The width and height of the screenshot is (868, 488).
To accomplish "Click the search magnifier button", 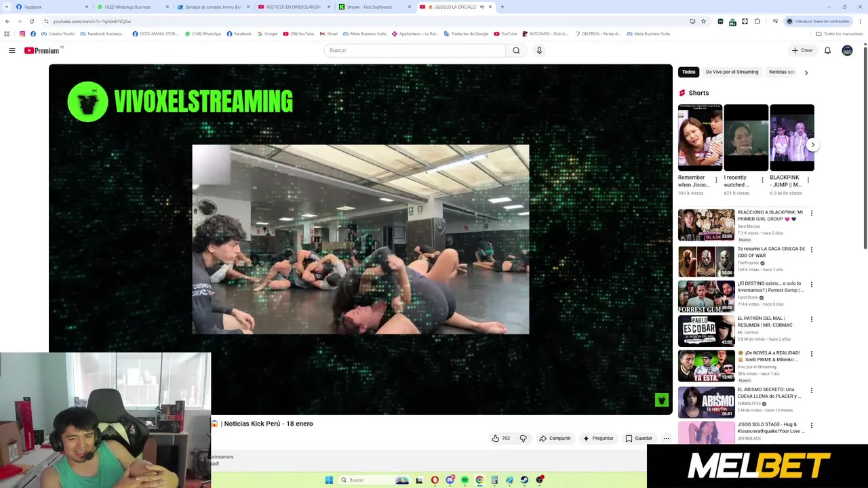I will (x=516, y=50).
